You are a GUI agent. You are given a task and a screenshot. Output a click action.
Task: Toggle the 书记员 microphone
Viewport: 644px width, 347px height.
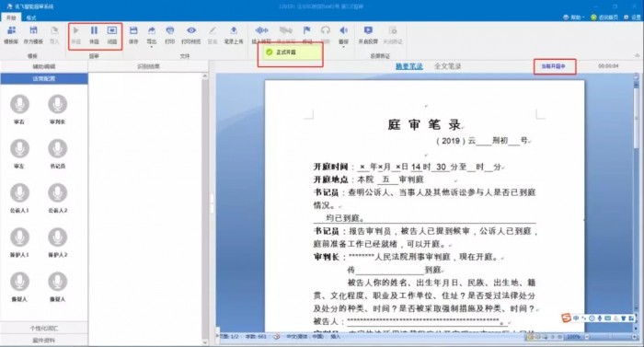[x=57, y=153]
